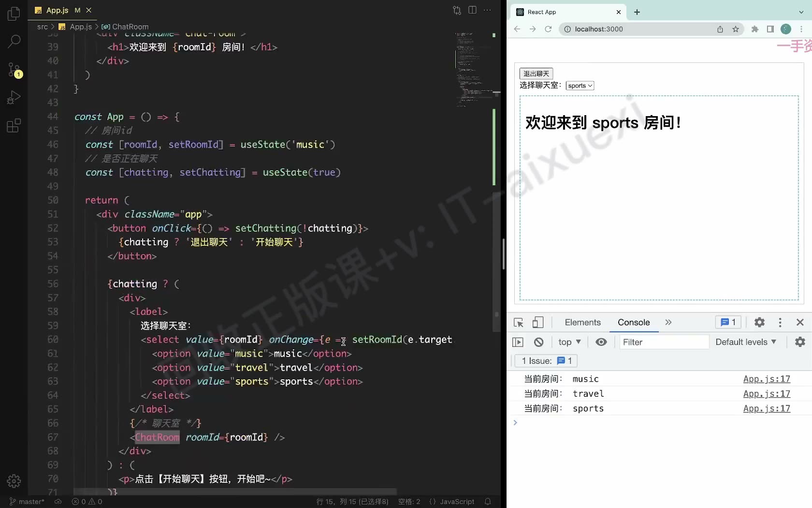Go back in the browser
Image resolution: width=812 pixels, height=508 pixels.
(x=517, y=29)
